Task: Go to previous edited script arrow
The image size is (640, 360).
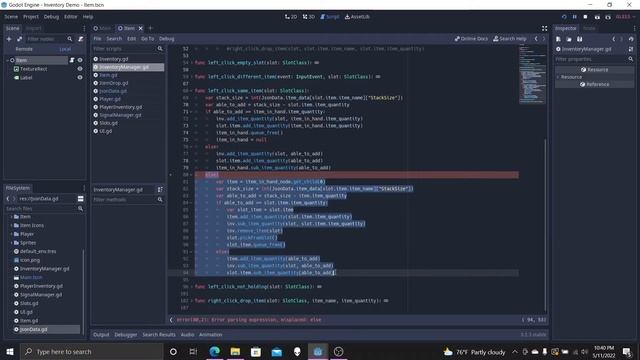Action: coord(536,39)
